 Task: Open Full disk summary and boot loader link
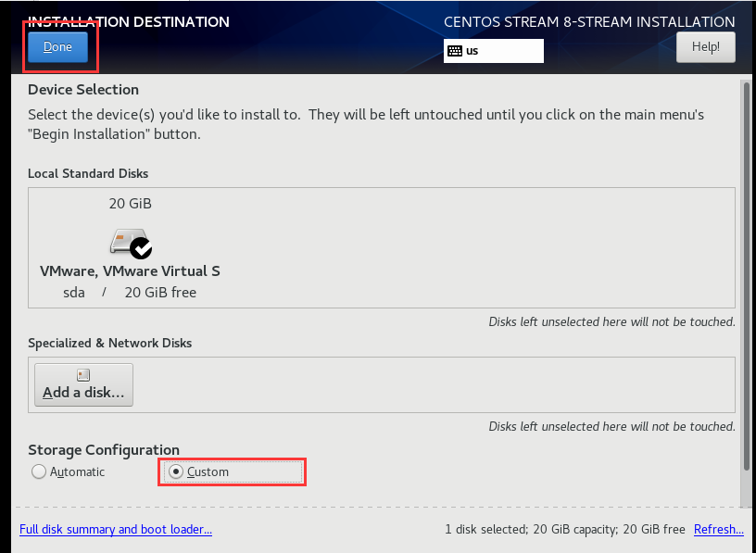click(x=116, y=529)
